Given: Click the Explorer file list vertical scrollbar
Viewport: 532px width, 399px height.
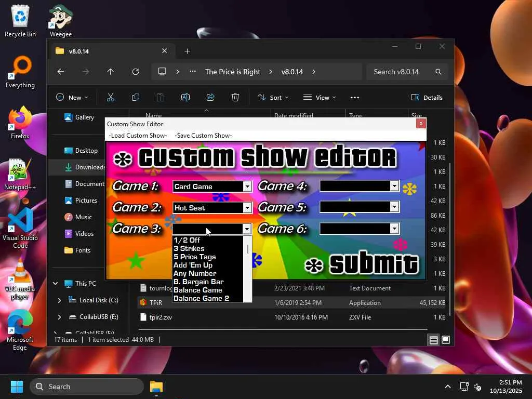Looking at the screenshot, I should pyautogui.click(x=450, y=239).
